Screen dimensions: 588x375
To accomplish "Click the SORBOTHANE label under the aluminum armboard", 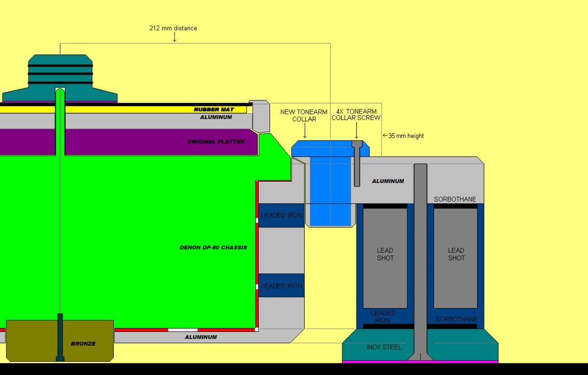I will click(455, 199).
